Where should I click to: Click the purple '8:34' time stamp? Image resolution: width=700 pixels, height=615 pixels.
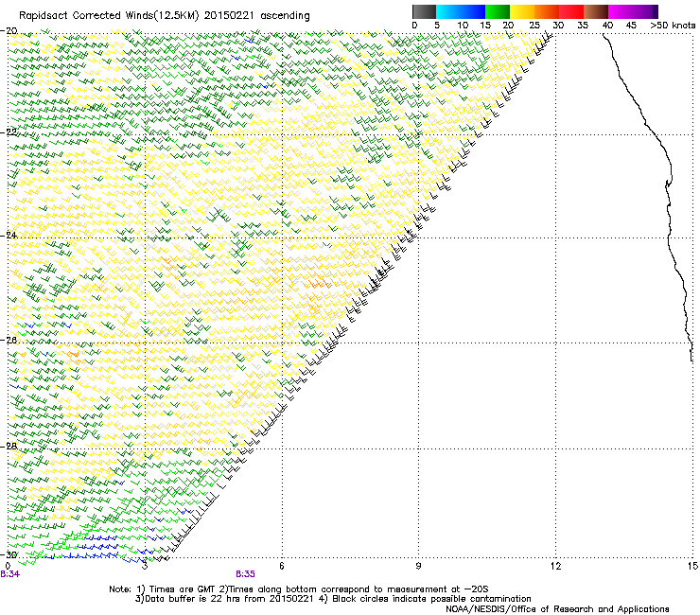(x=9, y=574)
